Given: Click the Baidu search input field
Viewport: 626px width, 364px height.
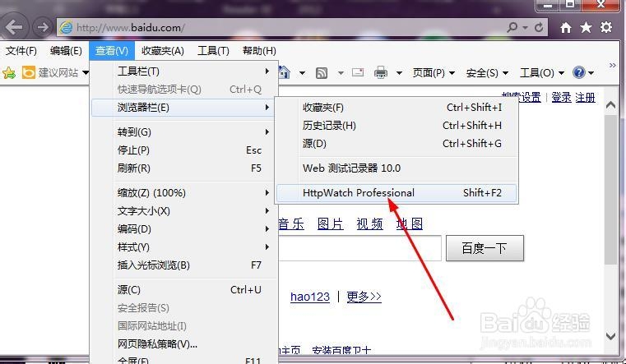Looking at the screenshot, I should (360, 248).
